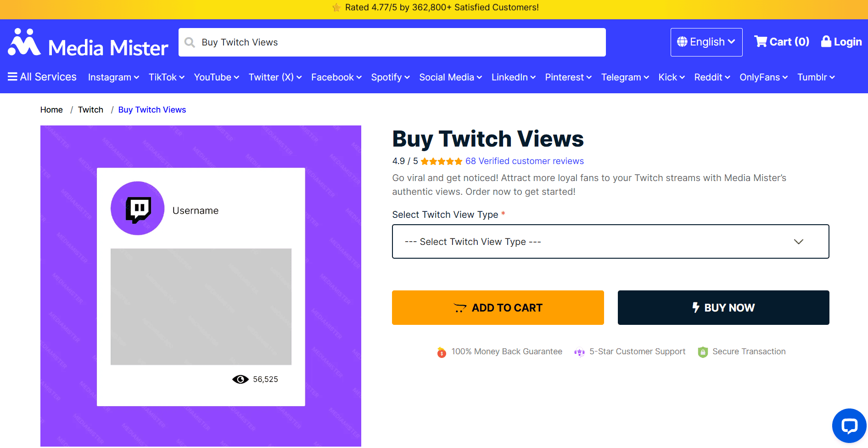The image size is (868, 448).
Task: Go to Twitch breadcrumb
Action: pos(90,110)
